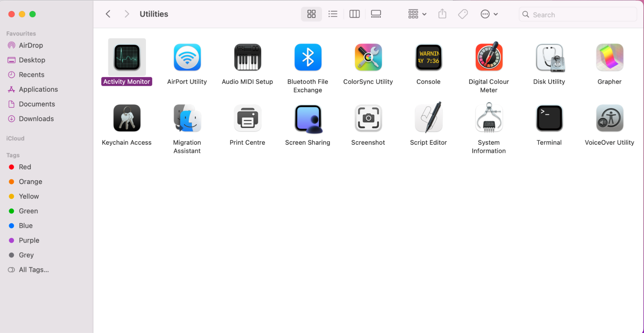
Task: Open Downloads from the sidebar
Action: pos(36,119)
